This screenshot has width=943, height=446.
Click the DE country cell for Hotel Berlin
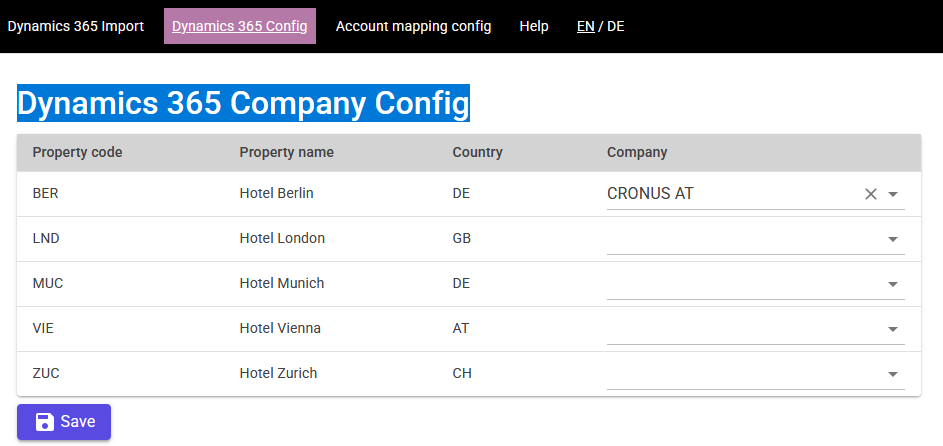461,194
